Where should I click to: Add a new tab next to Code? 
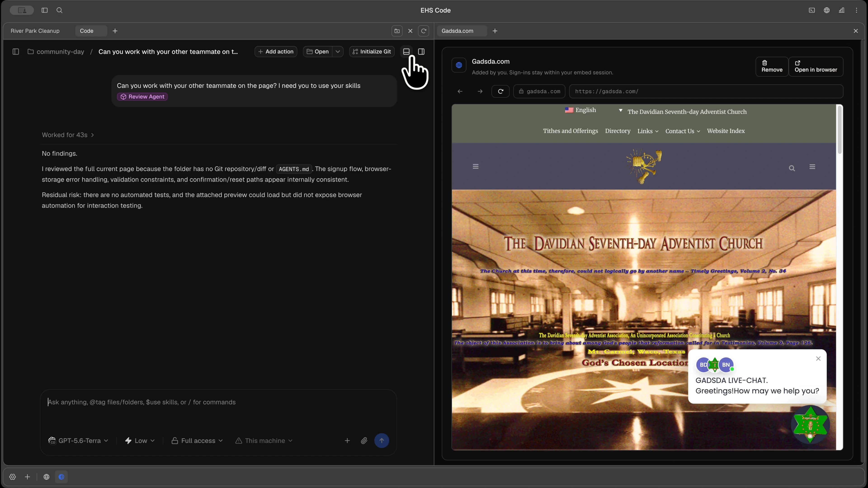(x=115, y=31)
